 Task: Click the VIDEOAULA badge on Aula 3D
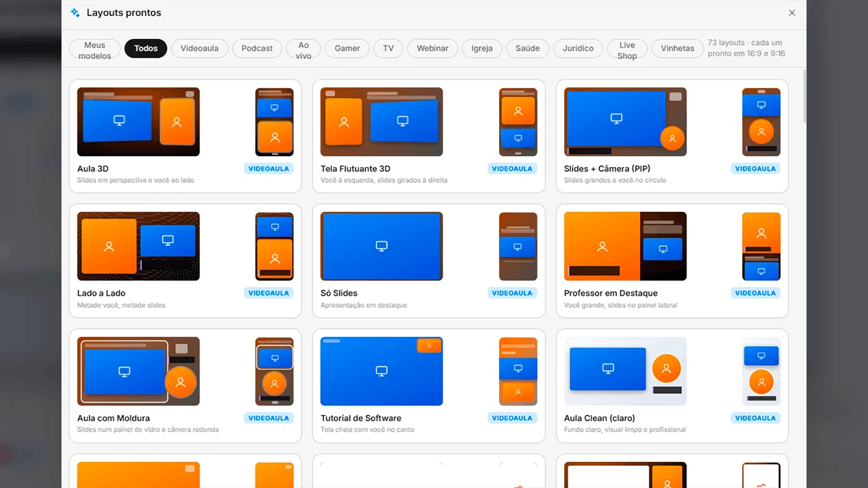tap(268, 168)
